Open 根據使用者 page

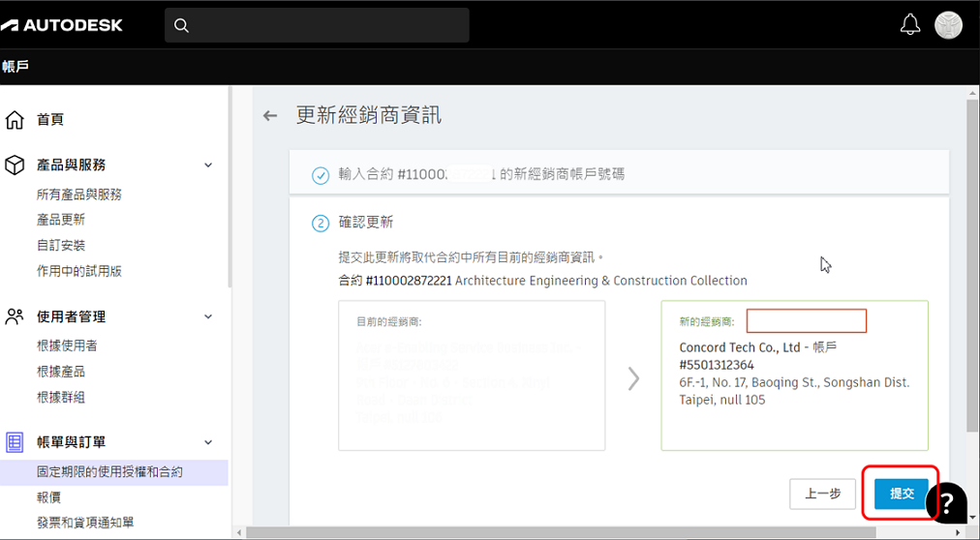pos(67,345)
